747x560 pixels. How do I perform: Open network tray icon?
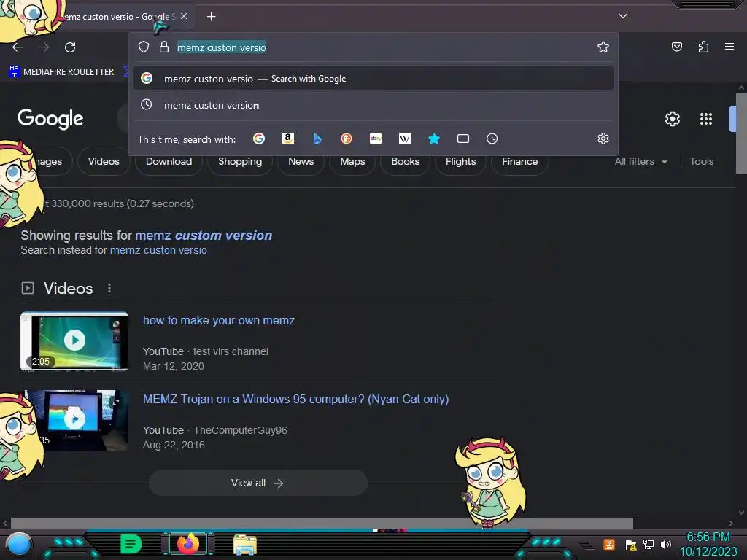click(649, 544)
